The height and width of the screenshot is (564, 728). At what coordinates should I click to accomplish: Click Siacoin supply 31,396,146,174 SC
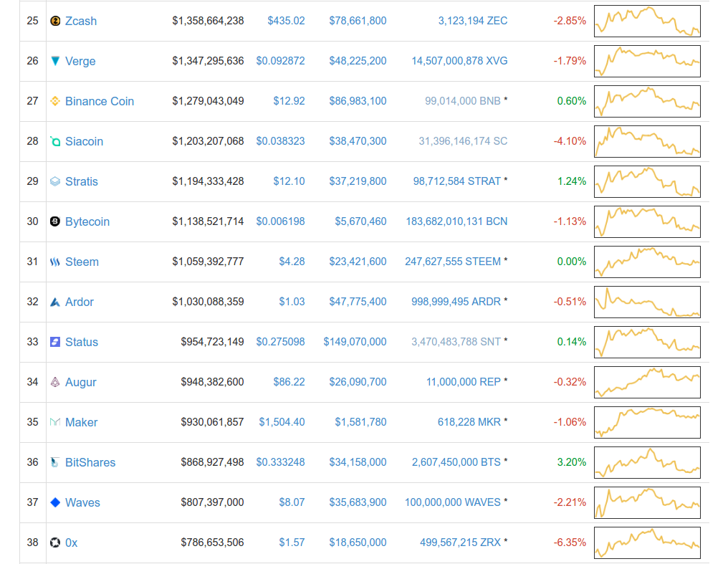[463, 141]
